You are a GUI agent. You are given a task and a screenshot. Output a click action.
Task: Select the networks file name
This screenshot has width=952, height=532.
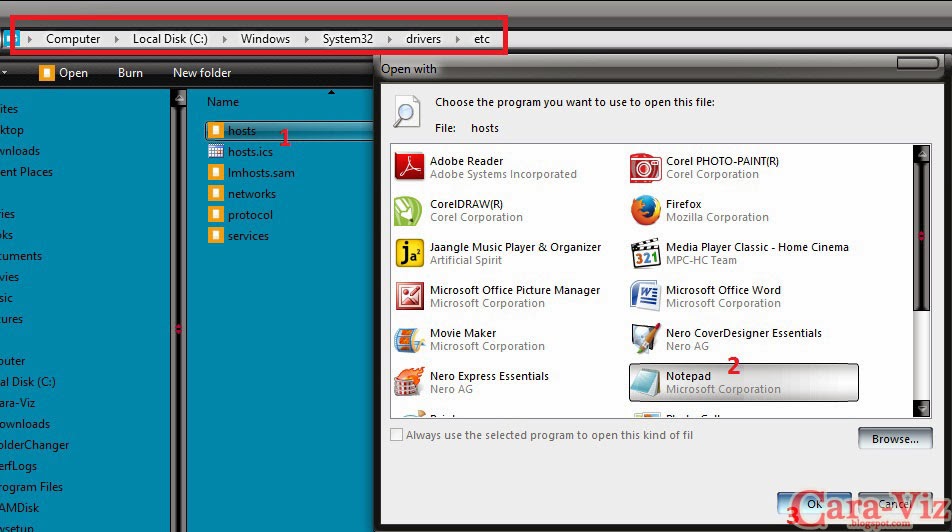coord(252,194)
